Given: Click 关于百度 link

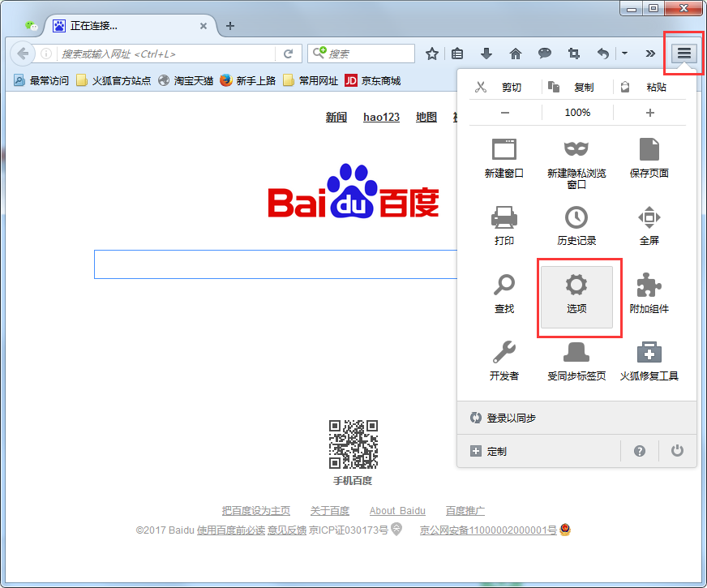Looking at the screenshot, I should click(330, 511).
